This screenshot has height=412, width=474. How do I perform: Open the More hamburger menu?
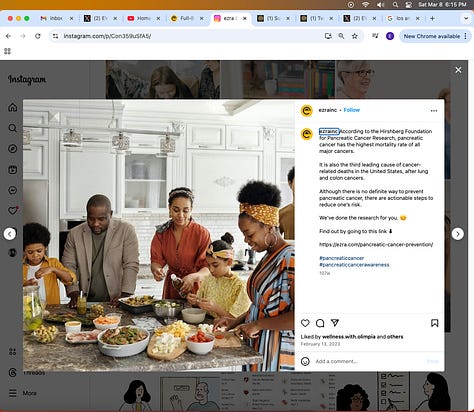tap(13, 393)
